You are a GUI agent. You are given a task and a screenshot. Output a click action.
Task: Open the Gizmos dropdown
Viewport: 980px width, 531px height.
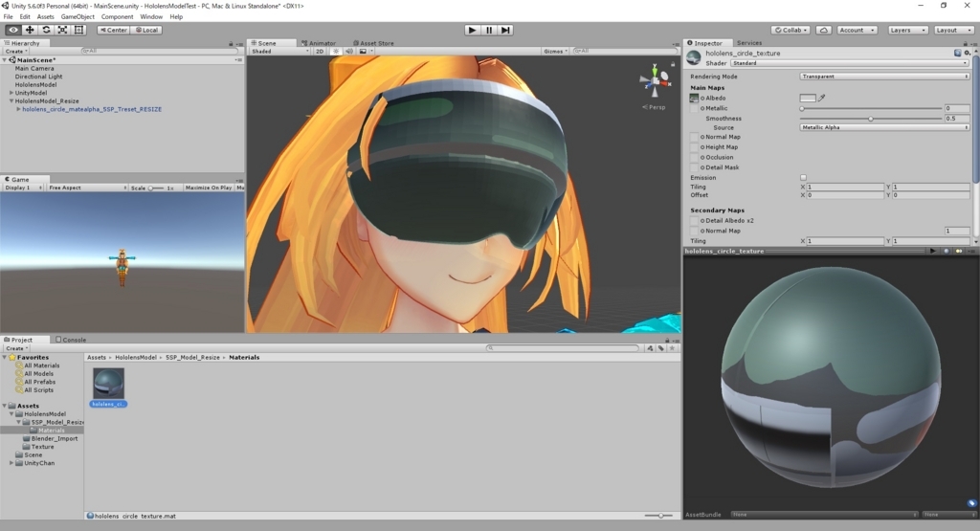[x=555, y=52]
